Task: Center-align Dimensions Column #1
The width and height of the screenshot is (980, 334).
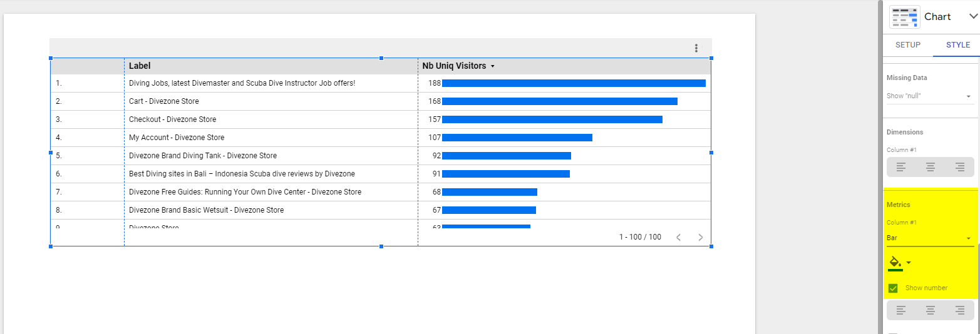Action: pyautogui.click(x=931, y=167)
